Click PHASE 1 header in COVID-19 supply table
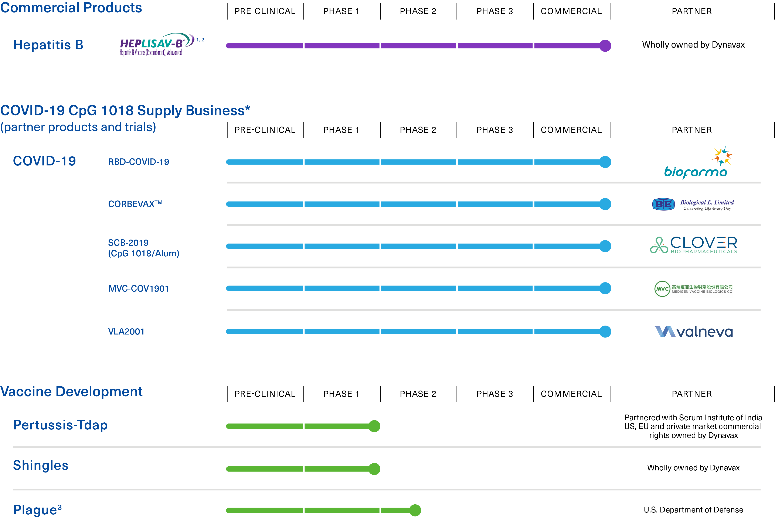This screenshot has height=532, width=775. [x=341, y=130]
